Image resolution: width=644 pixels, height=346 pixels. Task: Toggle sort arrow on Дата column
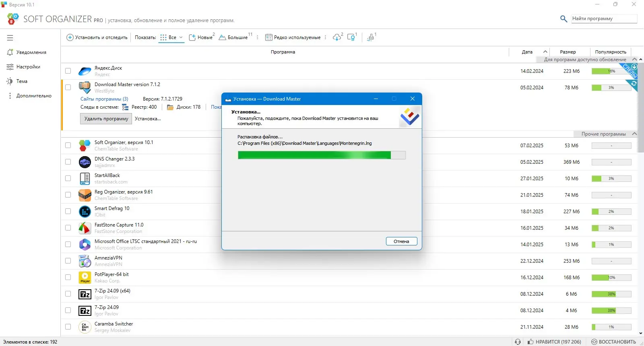point(545,52)
